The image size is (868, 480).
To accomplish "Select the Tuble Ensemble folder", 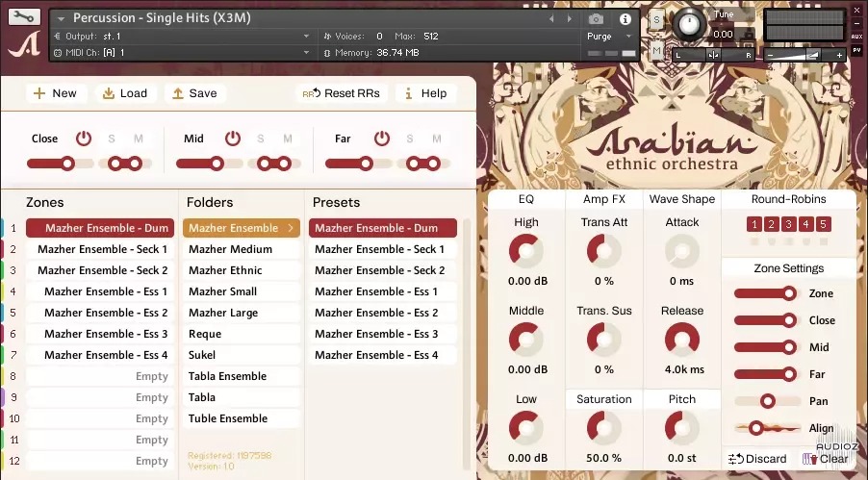I will (x=242, y=418).
